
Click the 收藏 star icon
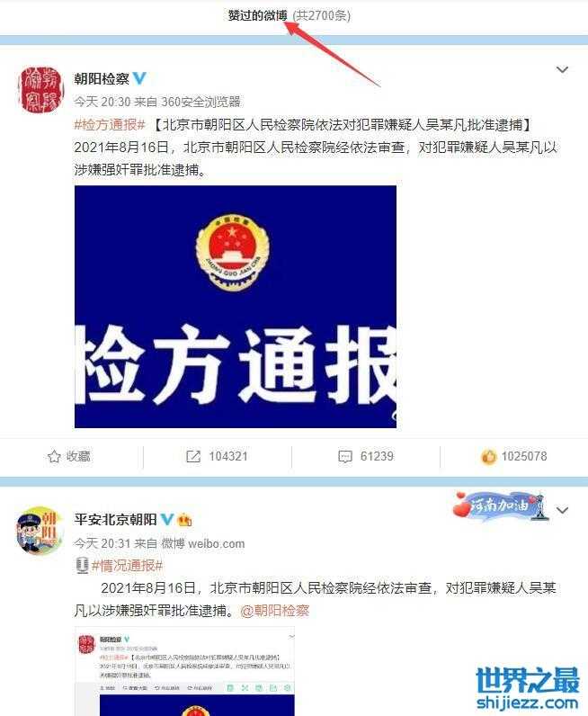[x=54, y=456]
